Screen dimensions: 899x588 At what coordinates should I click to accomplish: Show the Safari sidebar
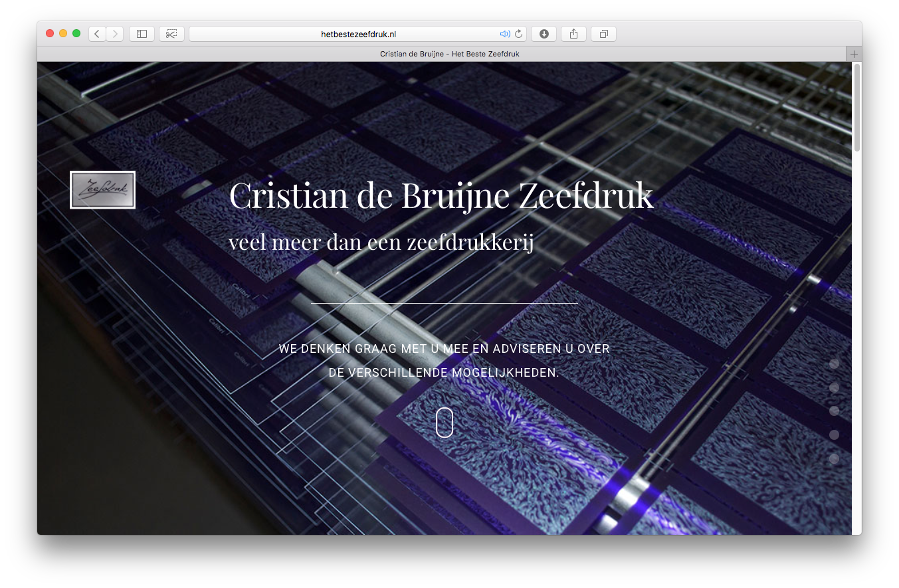click(x=142, y=34)
